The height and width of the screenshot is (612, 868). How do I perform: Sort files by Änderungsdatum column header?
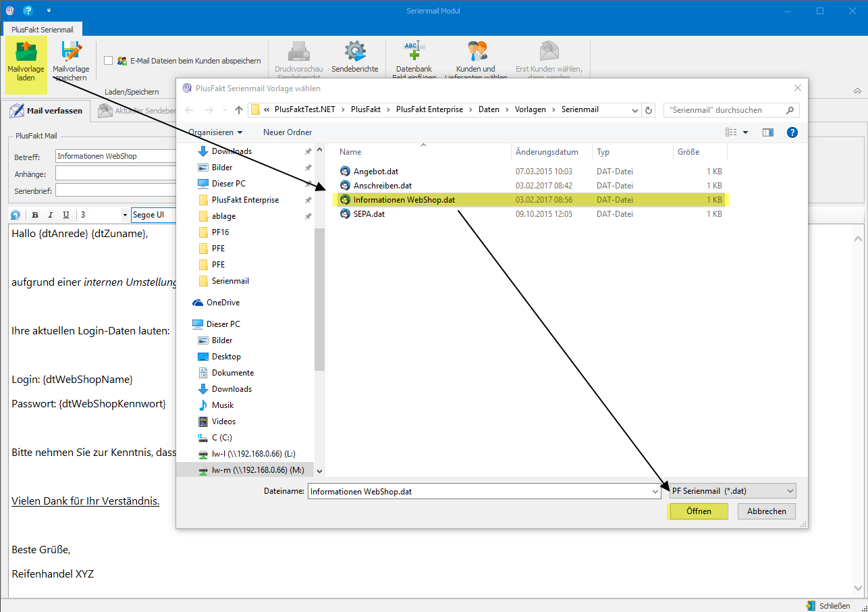(551, 152)
